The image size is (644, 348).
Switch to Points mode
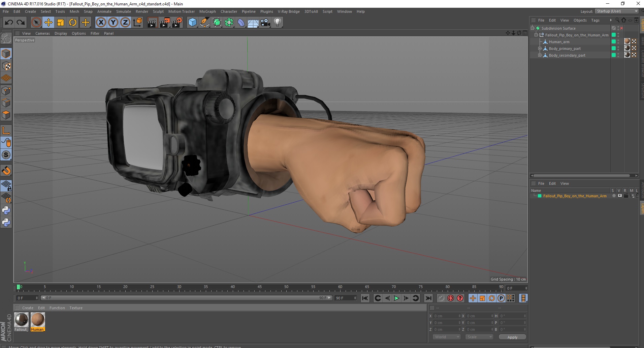(6, 91)
